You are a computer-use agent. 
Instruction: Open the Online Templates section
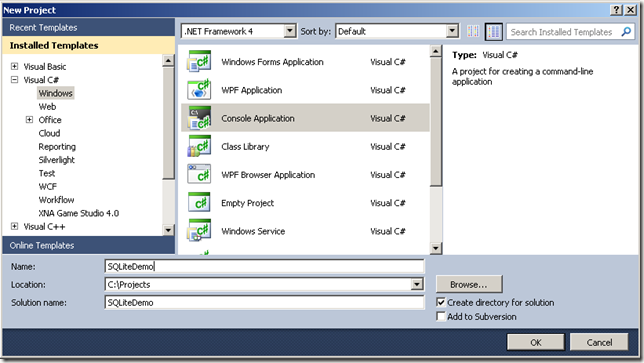click(x=88, y=246)
